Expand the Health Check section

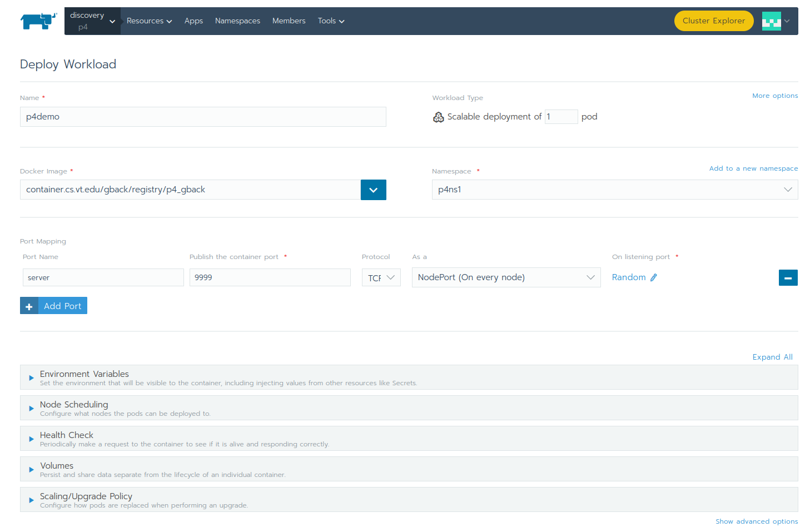32,439
